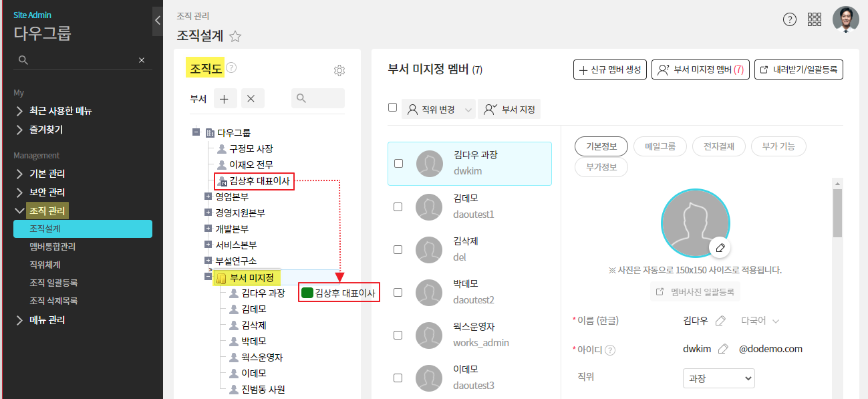The image size is (868, 399).
Task: Click the 내려받기/일괄등록 button
Action: point(799,70)
